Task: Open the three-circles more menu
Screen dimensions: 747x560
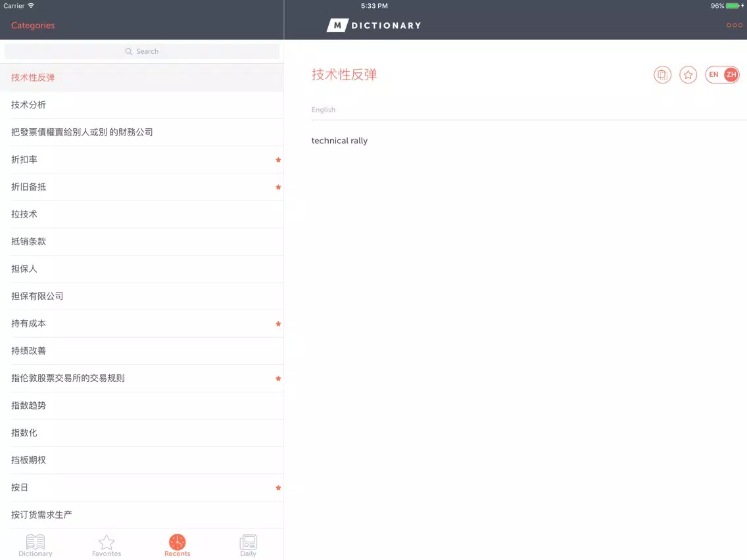Action: (734, 25)
